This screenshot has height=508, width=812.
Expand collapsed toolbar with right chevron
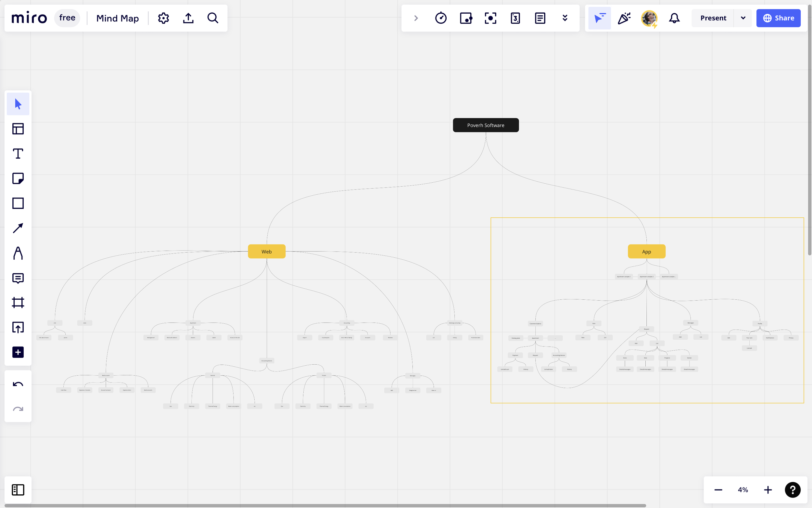click(416, 18)
